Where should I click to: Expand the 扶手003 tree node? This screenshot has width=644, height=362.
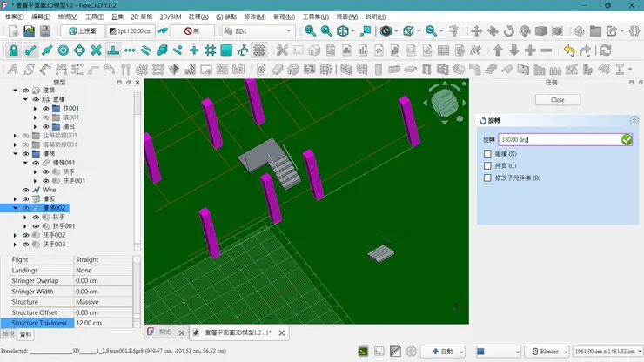point(15,245)
